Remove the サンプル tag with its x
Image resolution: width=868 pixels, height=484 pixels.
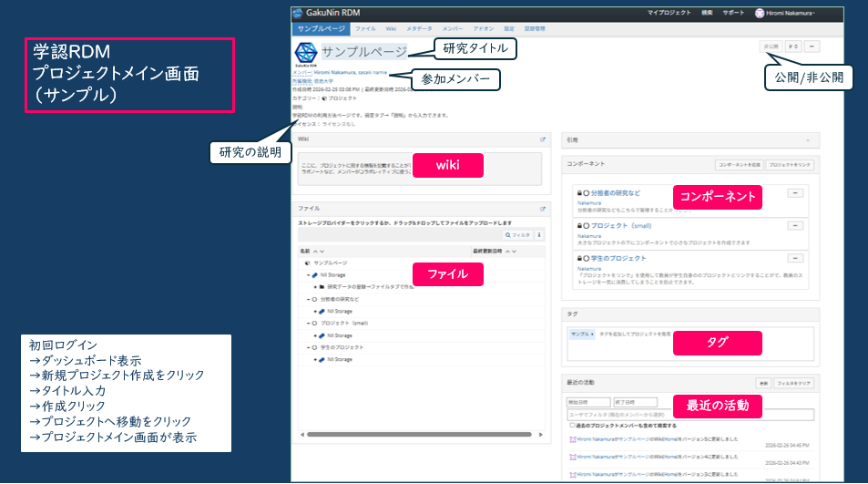point(591,335)
